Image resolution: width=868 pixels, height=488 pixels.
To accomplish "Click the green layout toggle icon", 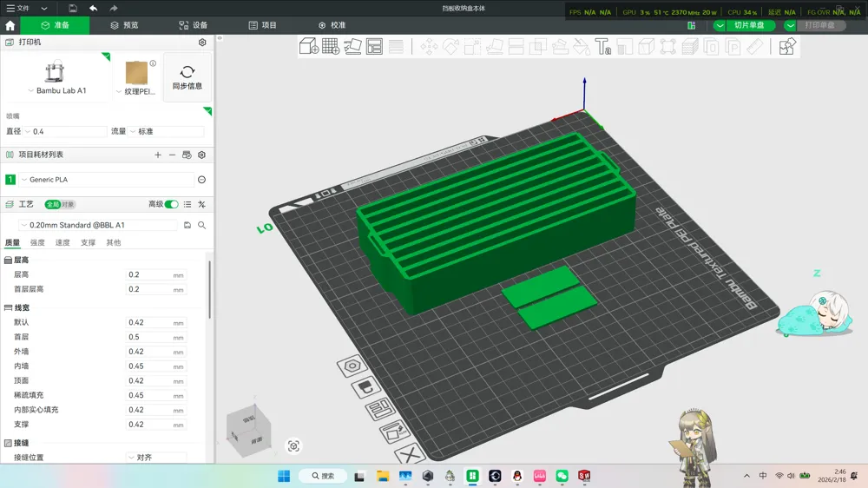I will pyautogui.click(x=692, y=25).
